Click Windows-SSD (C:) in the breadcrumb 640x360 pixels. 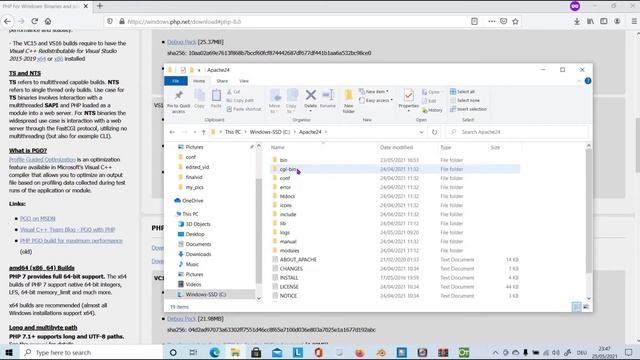coord(270,132)
